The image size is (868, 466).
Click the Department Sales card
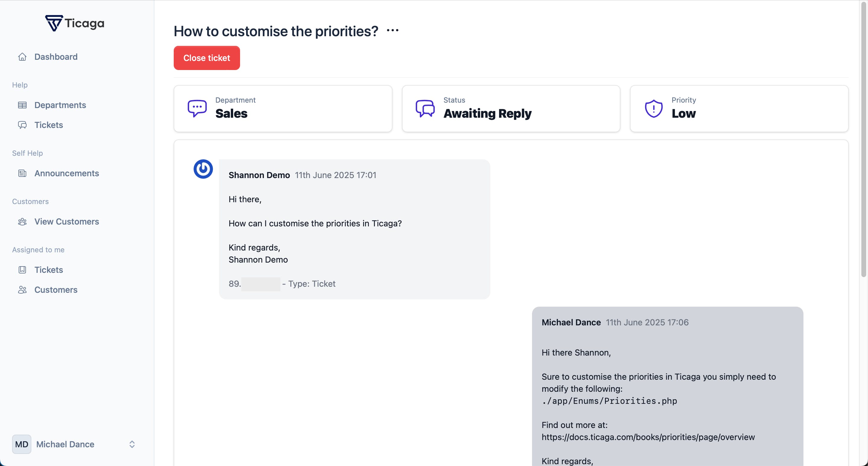pos(283,109)
